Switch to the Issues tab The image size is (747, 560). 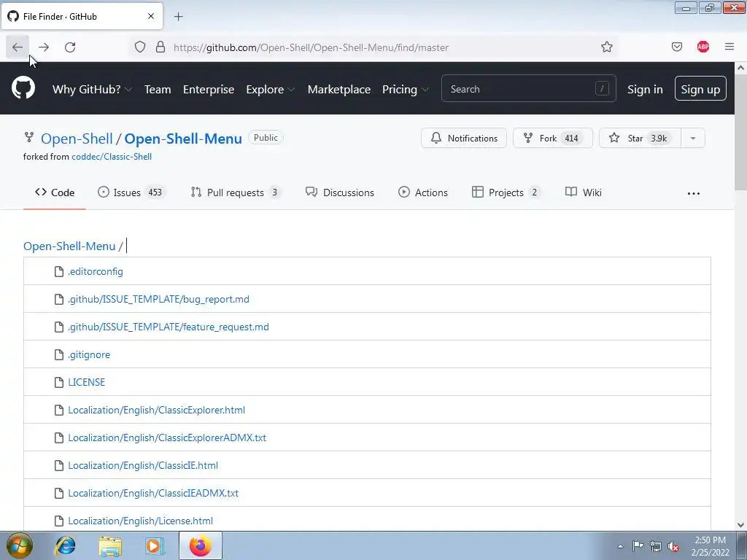tap(131, 192)
